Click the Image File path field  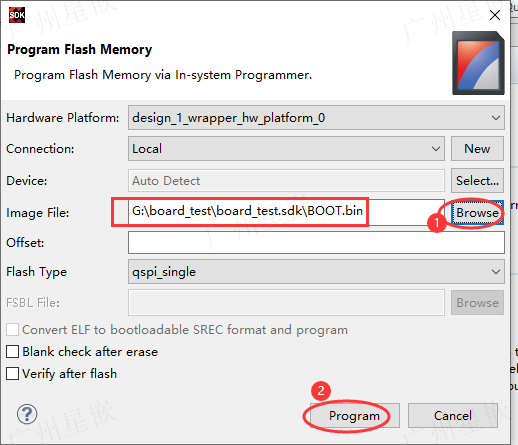coord(286,212)
